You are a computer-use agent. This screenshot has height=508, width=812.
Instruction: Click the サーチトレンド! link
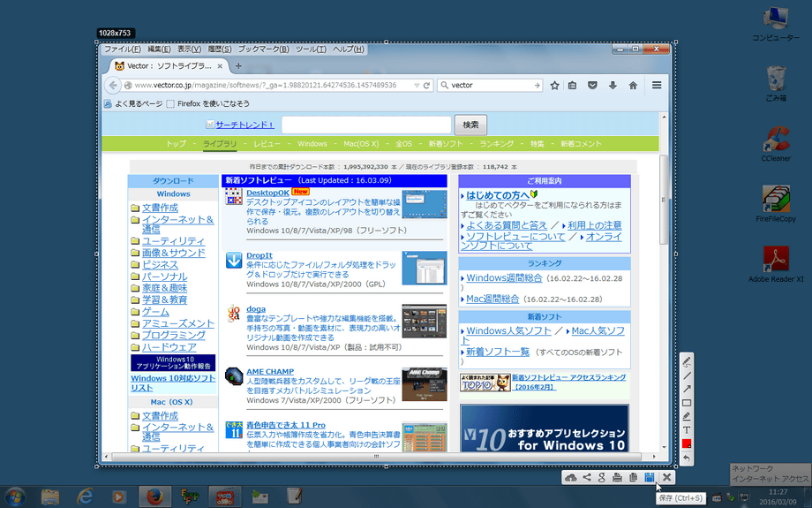click(244, 125)
